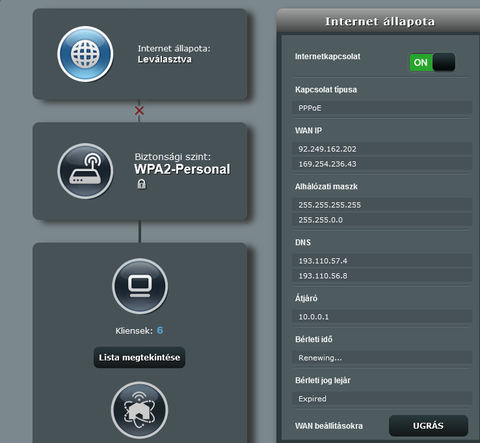Click the WAN beállításokra label
This screenshot has width=480, height=443.
329,426
